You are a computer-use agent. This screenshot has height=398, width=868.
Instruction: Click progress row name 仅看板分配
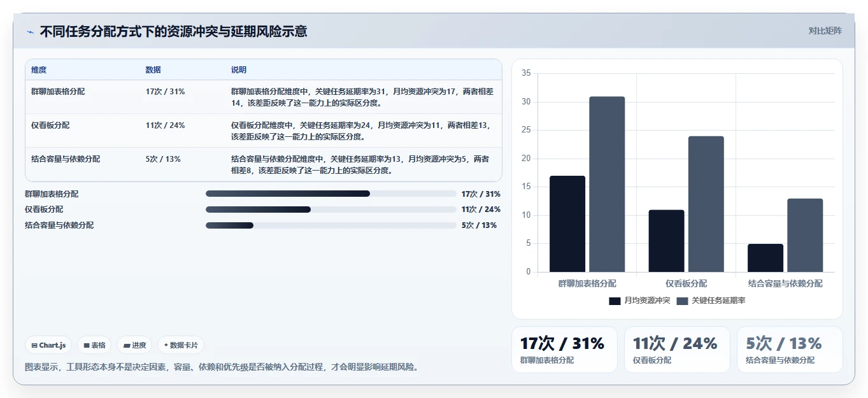(x=44, y=210)
